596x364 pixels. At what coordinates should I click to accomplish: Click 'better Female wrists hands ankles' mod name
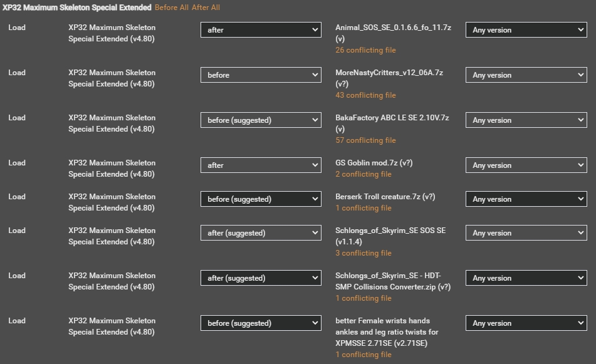[x=387, y=332]
